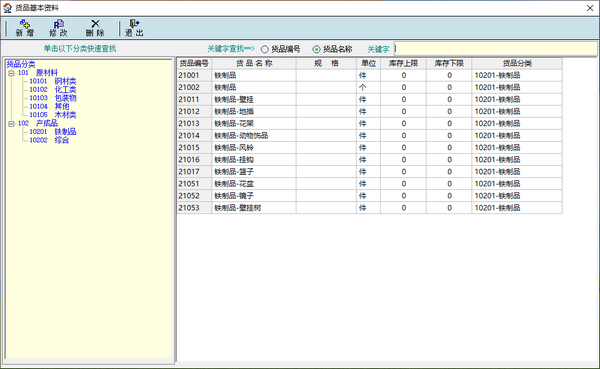Viewport: 600px width, 369px height.
Task: Select 10102 化工类 tree item
Action: (53, 89)
